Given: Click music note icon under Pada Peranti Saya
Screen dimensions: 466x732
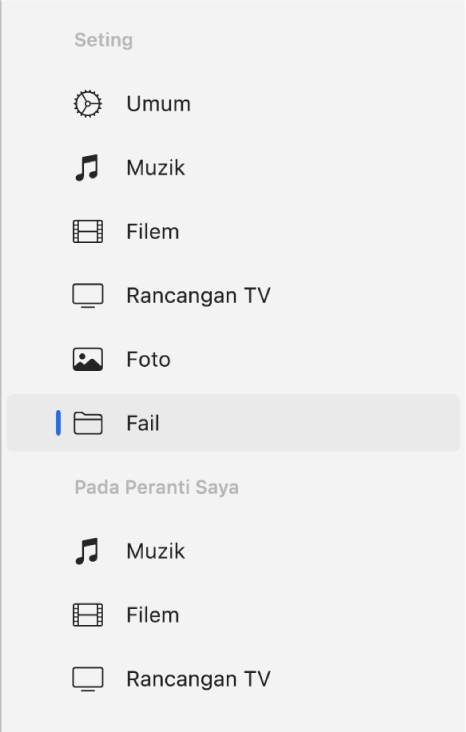Looking at the screenshot, I should pyautogui.click(x=87, y=551).
